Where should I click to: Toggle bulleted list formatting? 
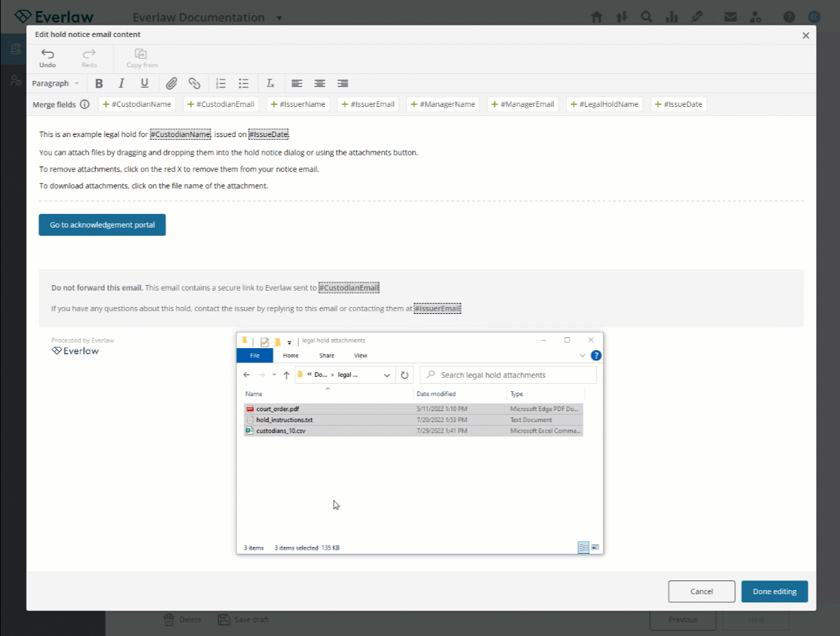point(243,83)
